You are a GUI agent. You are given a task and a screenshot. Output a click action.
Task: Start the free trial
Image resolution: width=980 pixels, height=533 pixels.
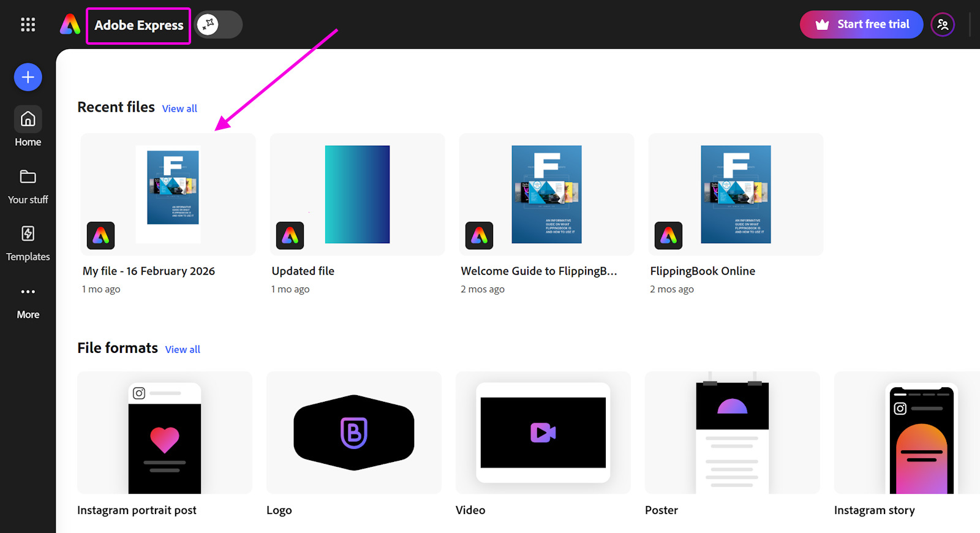[x=861, y=25]
